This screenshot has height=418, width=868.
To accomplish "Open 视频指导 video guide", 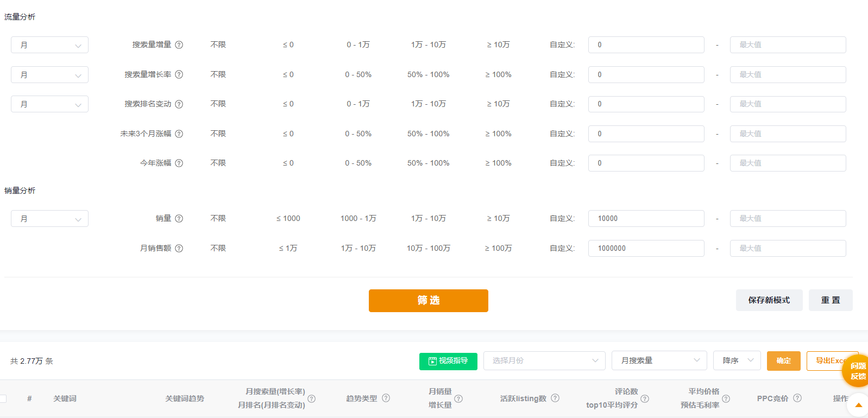I will coord(448,361).
